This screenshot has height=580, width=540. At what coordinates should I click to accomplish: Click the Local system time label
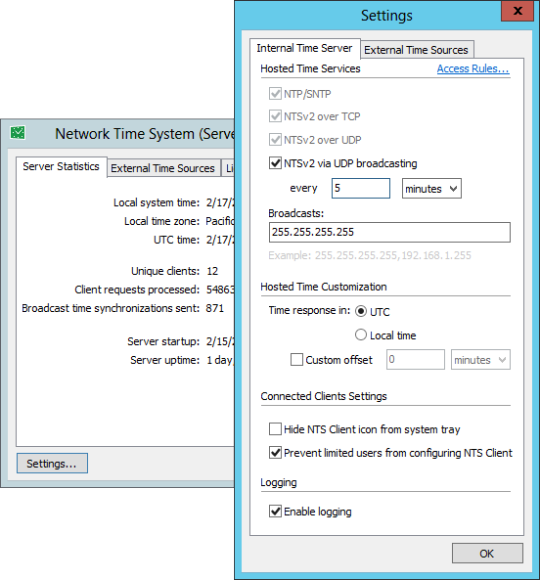coord(156,203)
